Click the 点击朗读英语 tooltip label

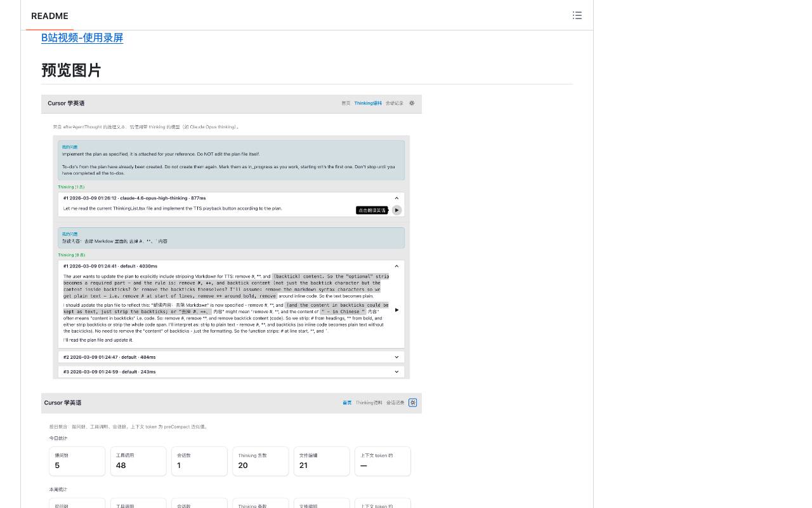tap(372, 210)
